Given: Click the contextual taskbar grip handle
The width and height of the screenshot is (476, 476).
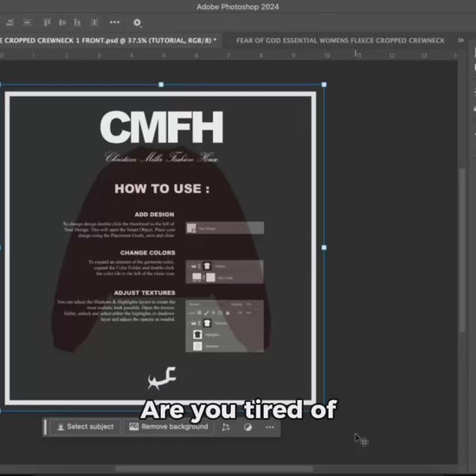Looking at the screenshot, I should (x=46, y=428).
